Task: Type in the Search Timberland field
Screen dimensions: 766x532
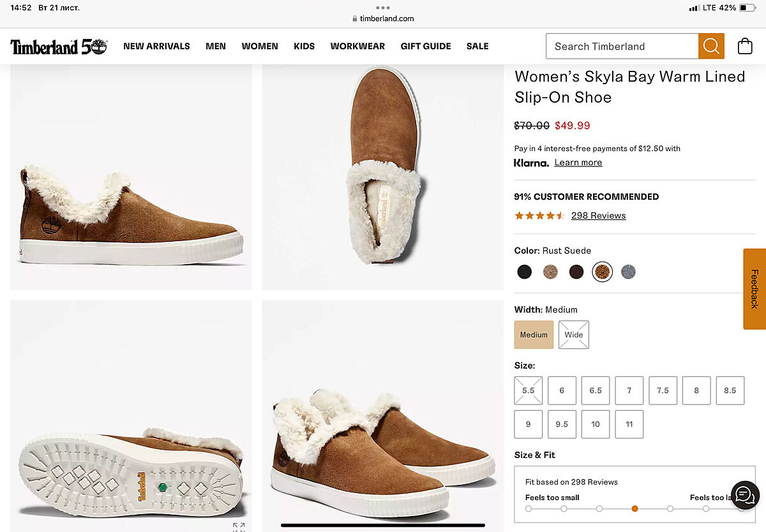Action: 622,46
